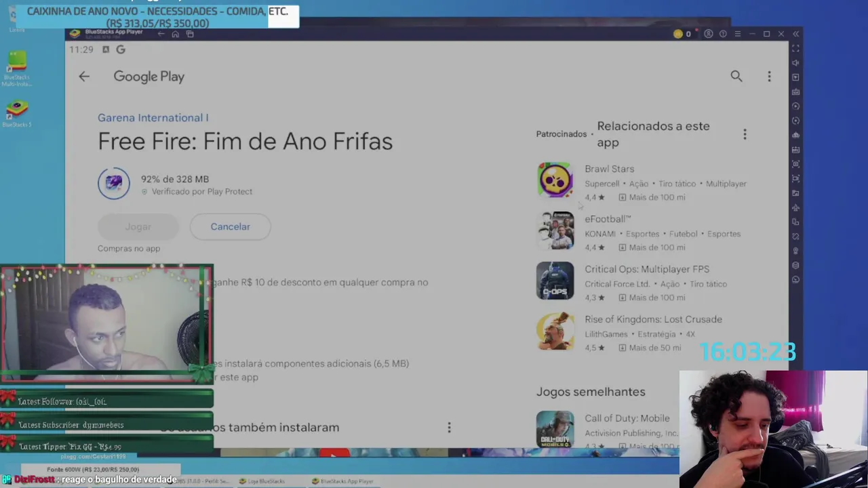Click BlueStacks sidebar rotate screen icon
This screenshot has width=868, height=488.
(796, 237)
